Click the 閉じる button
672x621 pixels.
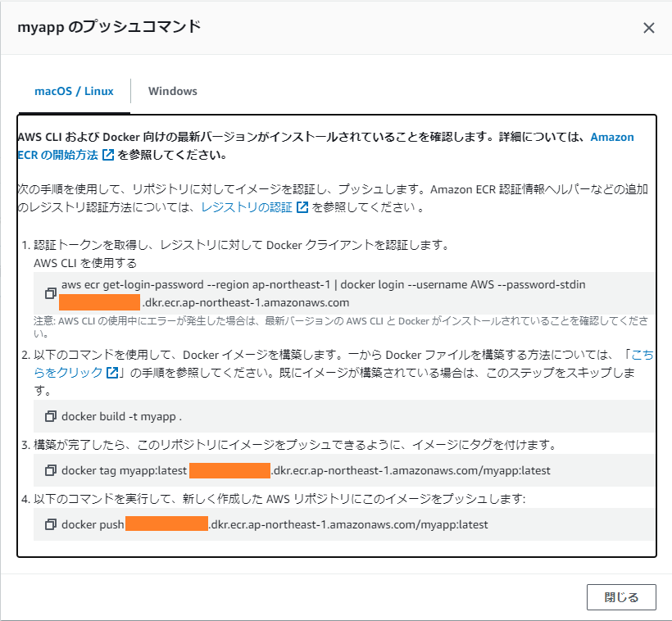click(621, 597)
